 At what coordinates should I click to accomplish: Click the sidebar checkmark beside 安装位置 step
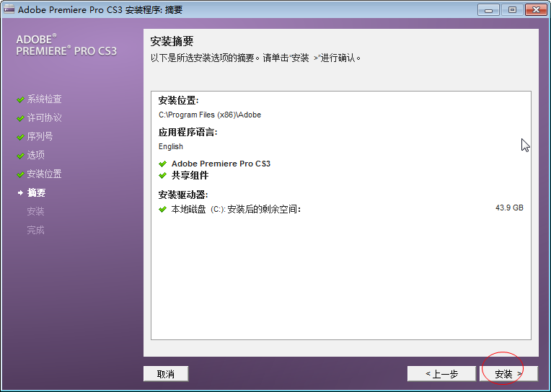(x=21, y=174)
